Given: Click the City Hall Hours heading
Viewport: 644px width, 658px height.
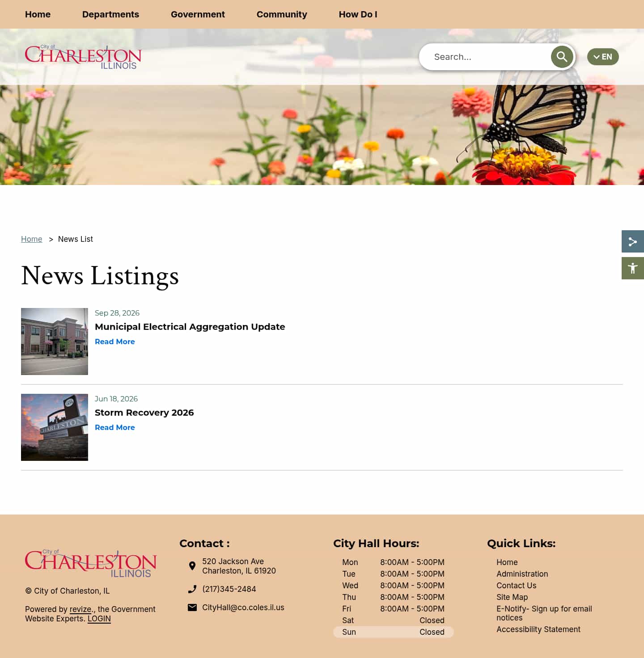Looking at the screenshot, I should pyautogui.click(x=376, y=544).
